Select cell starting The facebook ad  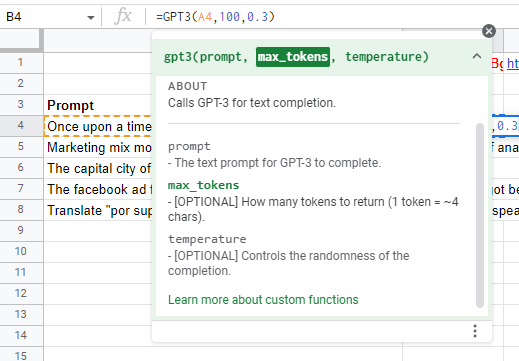coord(98,189)
